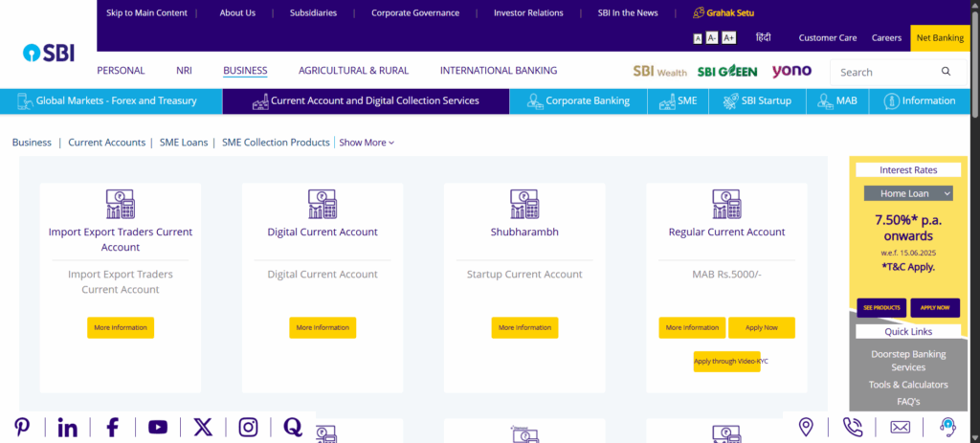The image size is (980, 443).
Task: Click Apply through Video-KYC button
Action: click(x=727, y=361)
